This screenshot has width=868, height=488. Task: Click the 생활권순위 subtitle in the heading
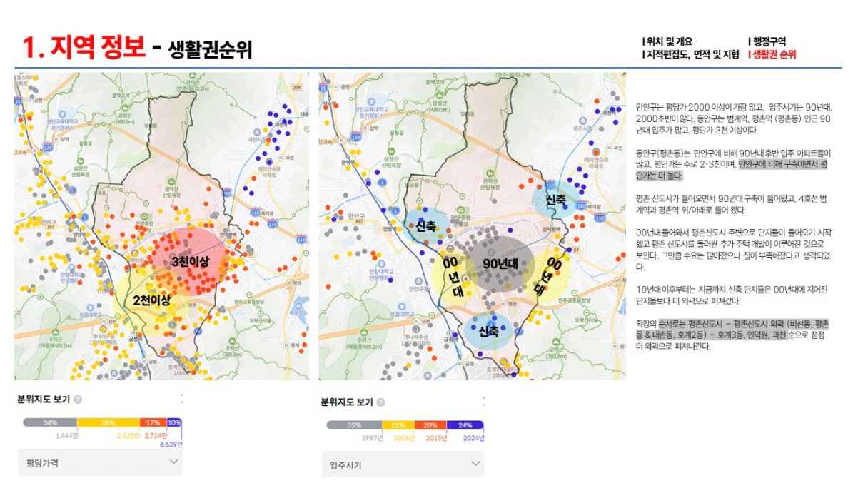pyautogui.click(x=210, y=49)
